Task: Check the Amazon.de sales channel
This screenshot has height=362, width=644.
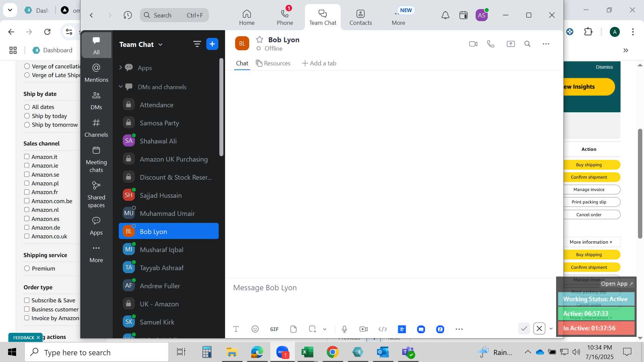Action: (x=27, y=227)
